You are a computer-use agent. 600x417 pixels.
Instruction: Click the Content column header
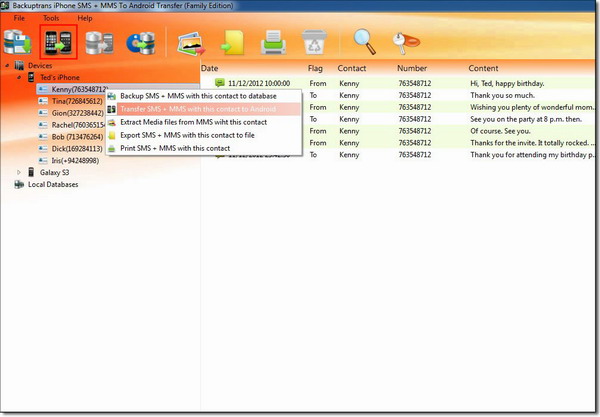[483, 68]
